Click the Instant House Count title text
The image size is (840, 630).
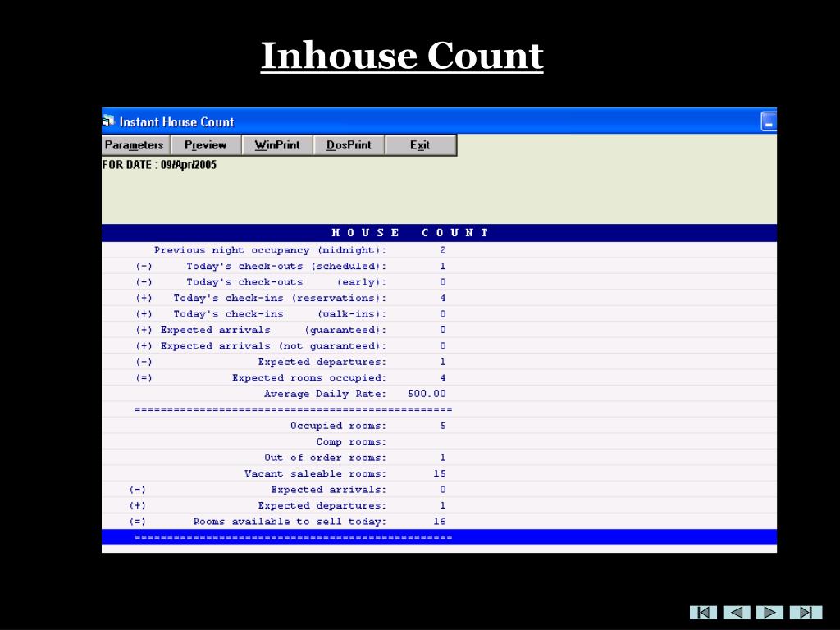tap(177, 122)
